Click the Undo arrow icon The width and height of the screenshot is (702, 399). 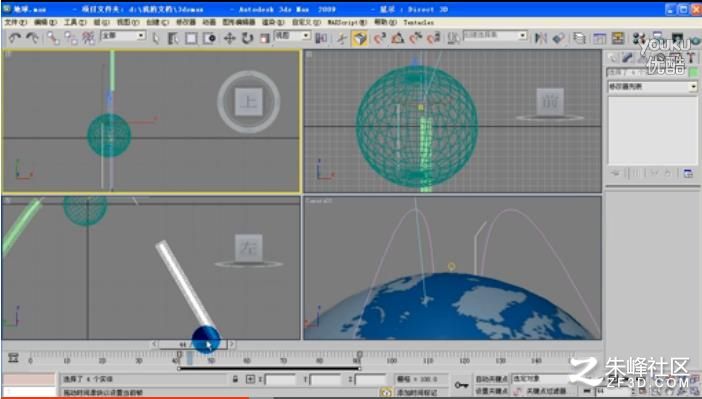[x=14, y=39]
